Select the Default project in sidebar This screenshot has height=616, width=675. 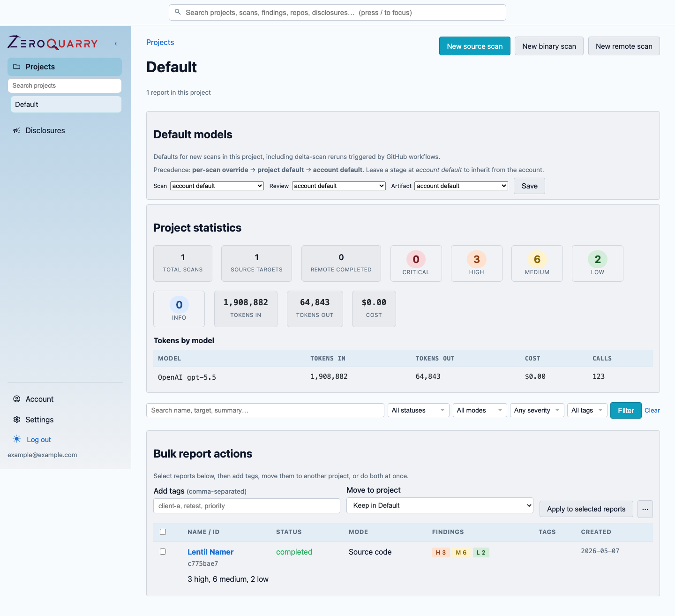point(66,104)
